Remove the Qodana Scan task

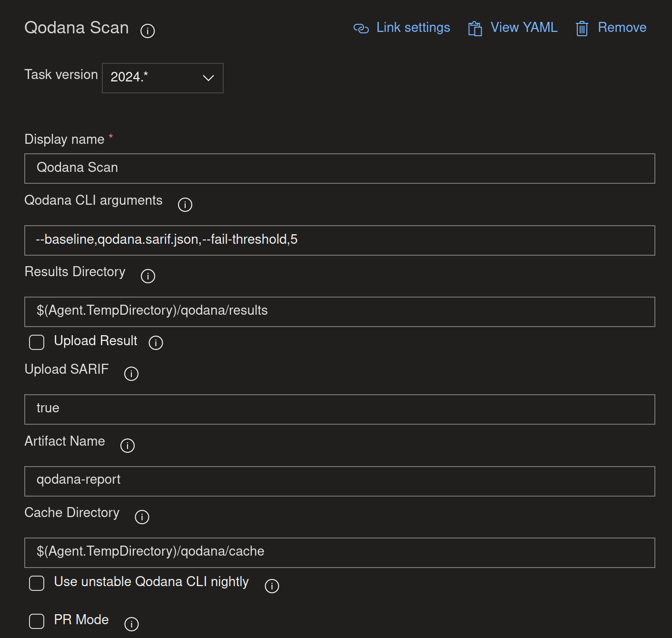tap(611, 28)
